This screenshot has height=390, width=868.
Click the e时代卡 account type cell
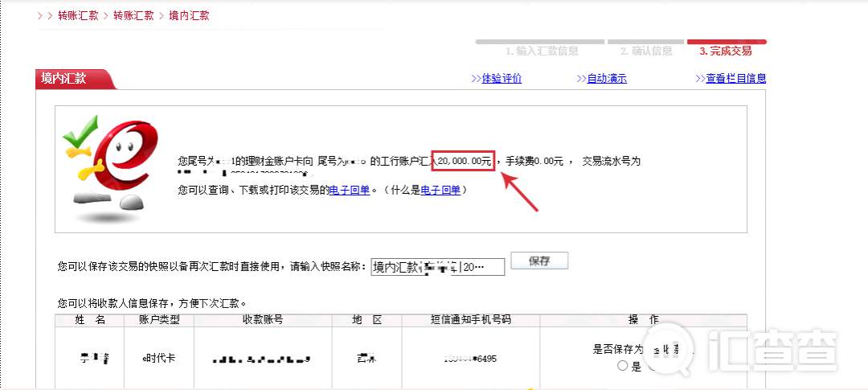(159, 359)
